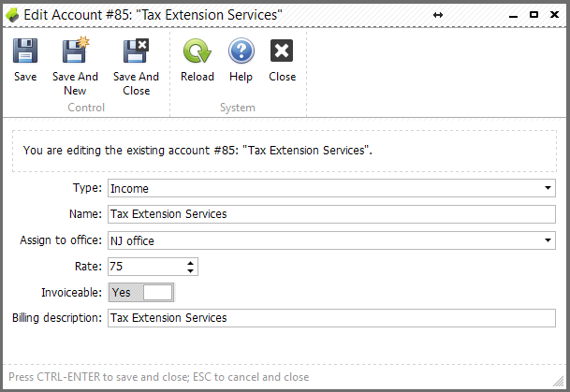Close the window with the title bar X
This screenshot has height=392, width=570.
pos(554,15)
